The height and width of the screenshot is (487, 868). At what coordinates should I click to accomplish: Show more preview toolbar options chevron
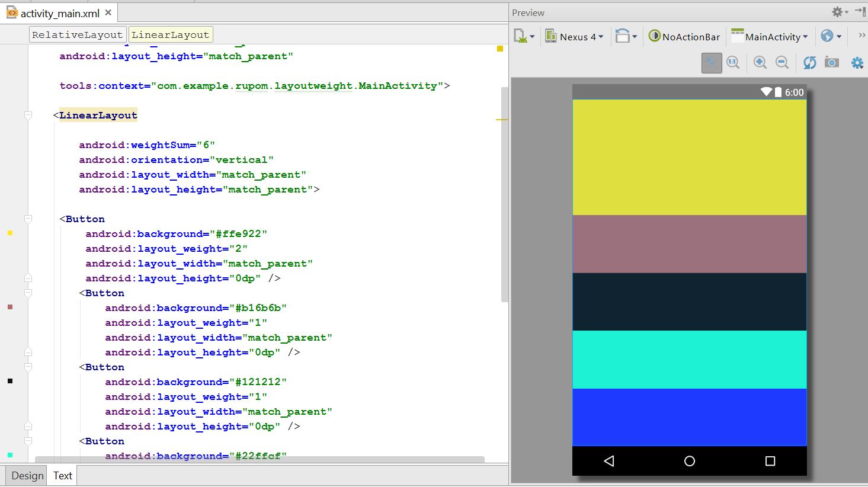click(x=861, y=36)
